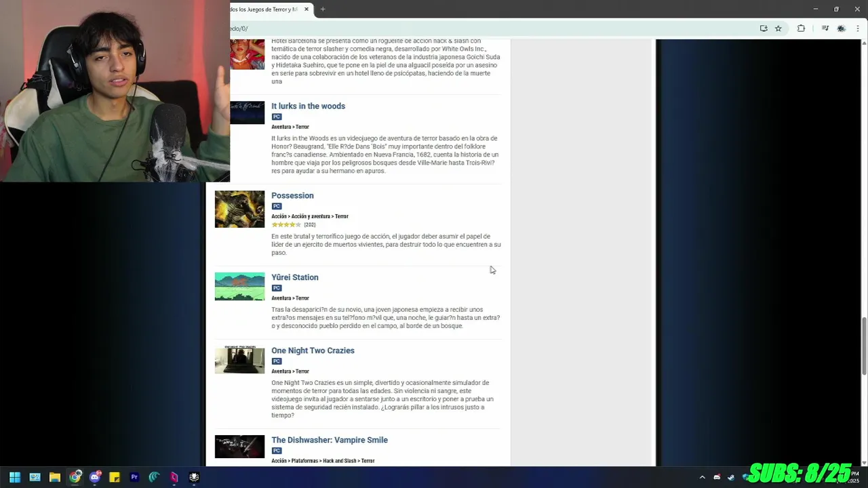Click the Hotel Barcelona thumbnail
The height and width of the screenshot is (488, 868).
coord(247,54)
